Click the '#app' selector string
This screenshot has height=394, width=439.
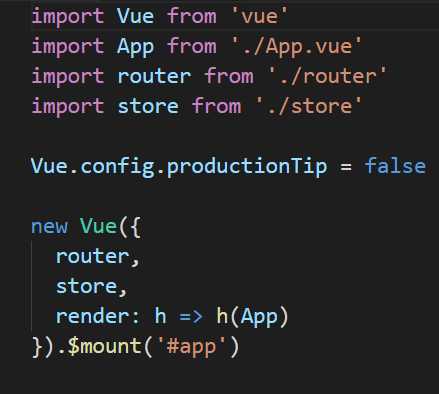pyautogui.click(x=191, y=347)
